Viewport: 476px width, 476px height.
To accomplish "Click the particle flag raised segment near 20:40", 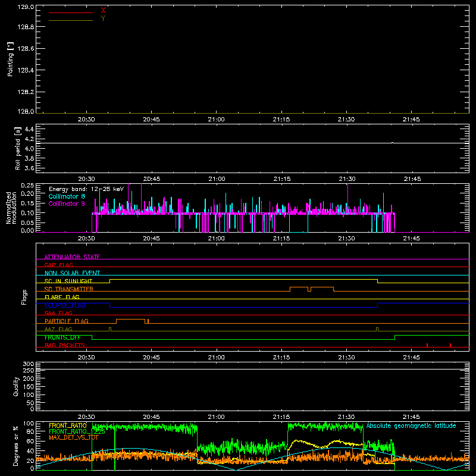I will [130, 320].
